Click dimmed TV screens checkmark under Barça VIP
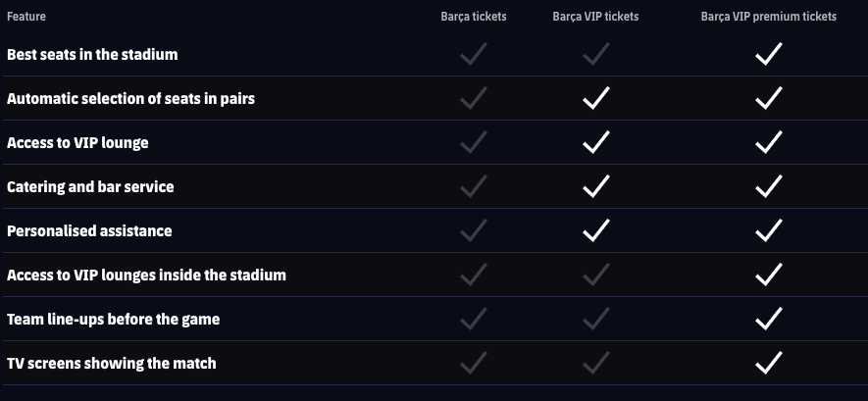This screenshot has height=401, width=868. pos(595,363)
